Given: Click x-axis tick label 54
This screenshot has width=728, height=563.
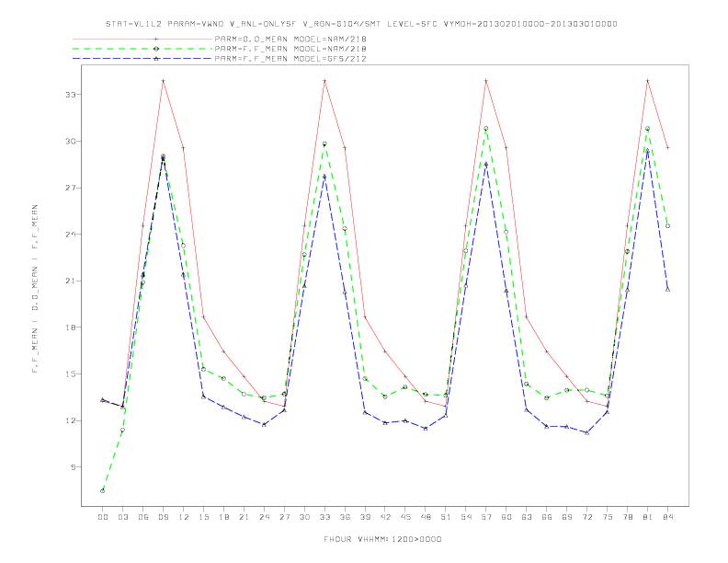Looking at the screenshot, I should click(466, 517).
